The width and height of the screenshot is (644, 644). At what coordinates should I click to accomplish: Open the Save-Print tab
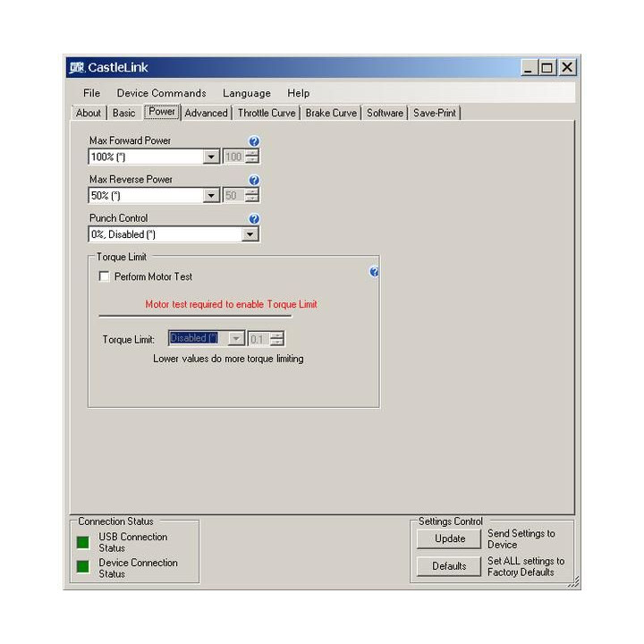[435, 113]
